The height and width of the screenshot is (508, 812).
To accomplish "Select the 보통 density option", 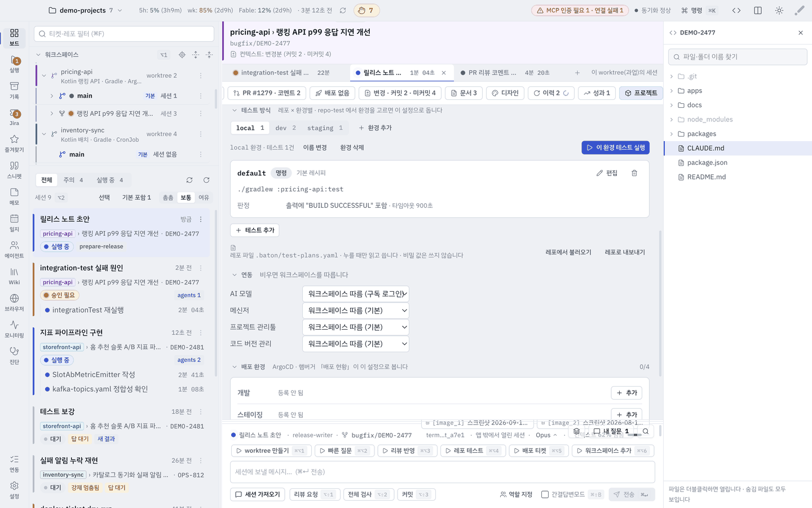I will click(x=186, y=198).
